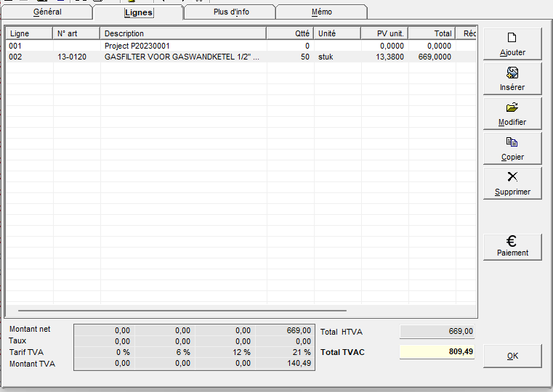
Task: Click the Insérer button
Action: click(x=512, y=79)
